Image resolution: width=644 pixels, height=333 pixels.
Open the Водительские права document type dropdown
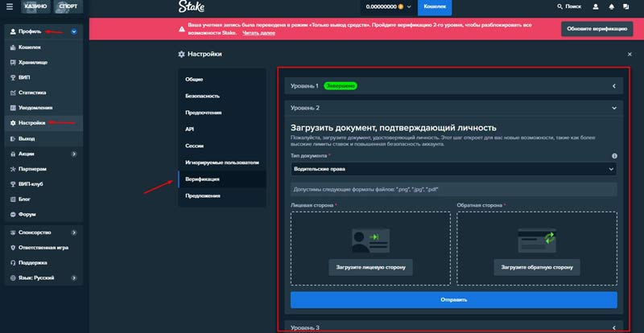pos(453,170)
